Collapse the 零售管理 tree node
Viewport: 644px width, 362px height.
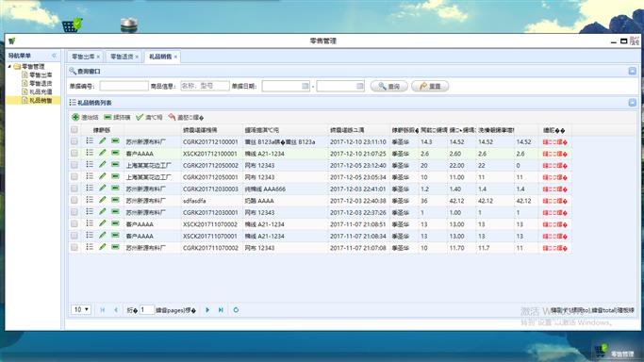[x=9, y=66]
